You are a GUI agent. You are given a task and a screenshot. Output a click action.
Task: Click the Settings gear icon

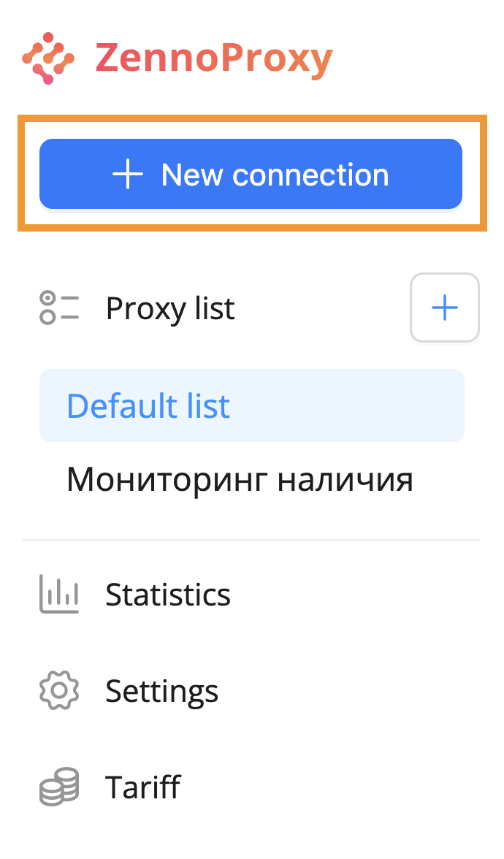tap(58, 691)
